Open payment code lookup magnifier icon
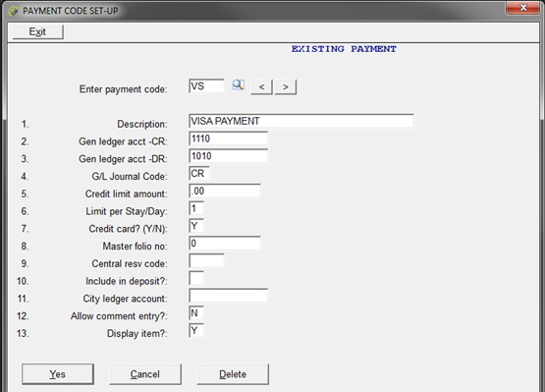 (x=238, y=84)
